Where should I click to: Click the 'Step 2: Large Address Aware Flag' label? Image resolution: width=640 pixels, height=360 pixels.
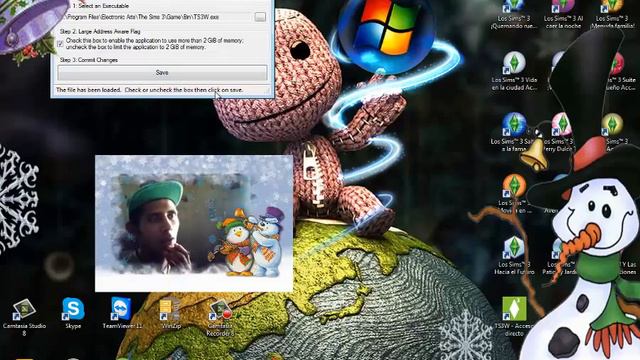[100, 31]
